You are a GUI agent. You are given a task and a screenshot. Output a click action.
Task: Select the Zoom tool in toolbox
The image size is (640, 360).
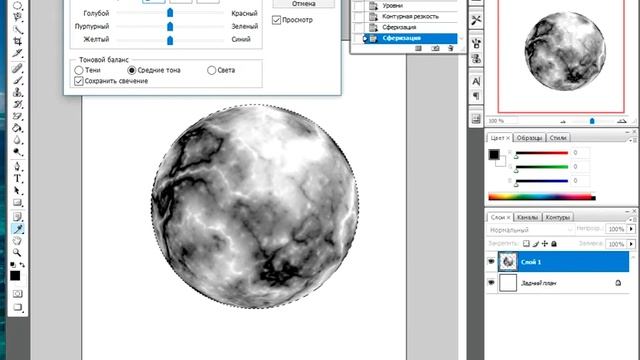(18, 253)
